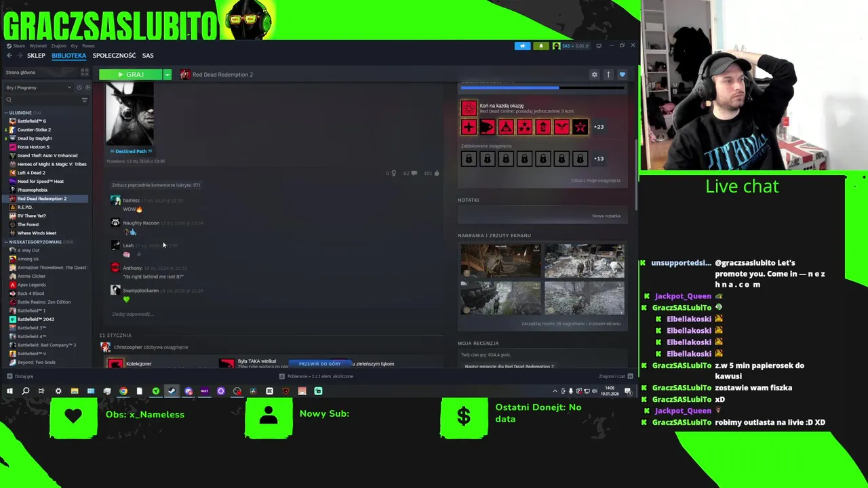Click the first locked achievement padlock
The height and width of the screenshot is (488, 868).
[469, 159]
